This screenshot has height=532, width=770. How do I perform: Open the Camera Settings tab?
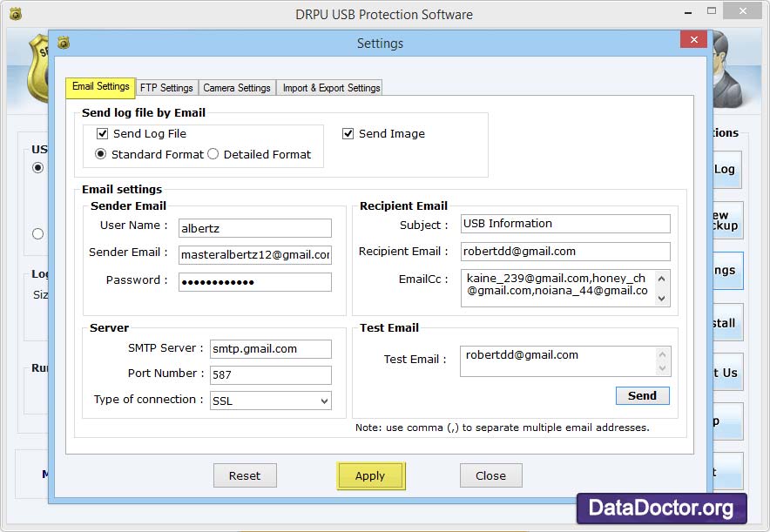point(237,87)
